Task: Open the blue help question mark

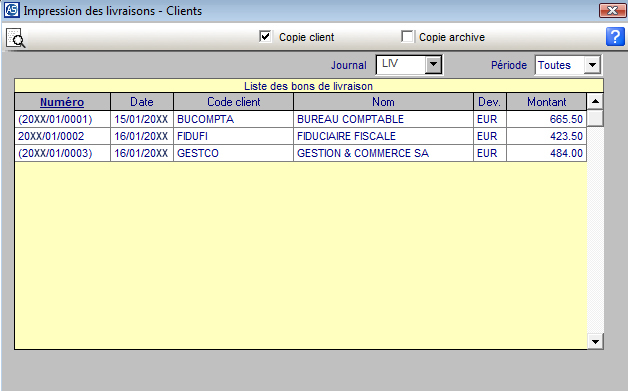Action: pyautogui.click(x=615, y=37)
